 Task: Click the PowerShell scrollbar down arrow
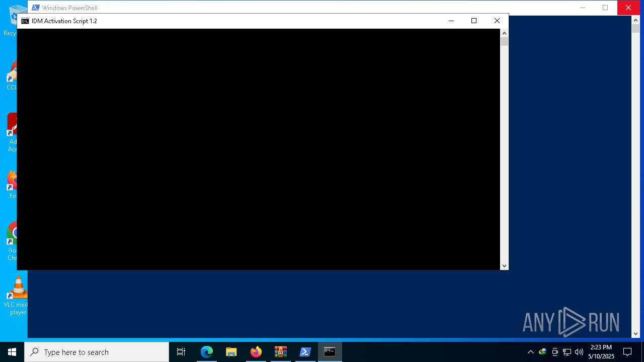(x=635, y=333)
